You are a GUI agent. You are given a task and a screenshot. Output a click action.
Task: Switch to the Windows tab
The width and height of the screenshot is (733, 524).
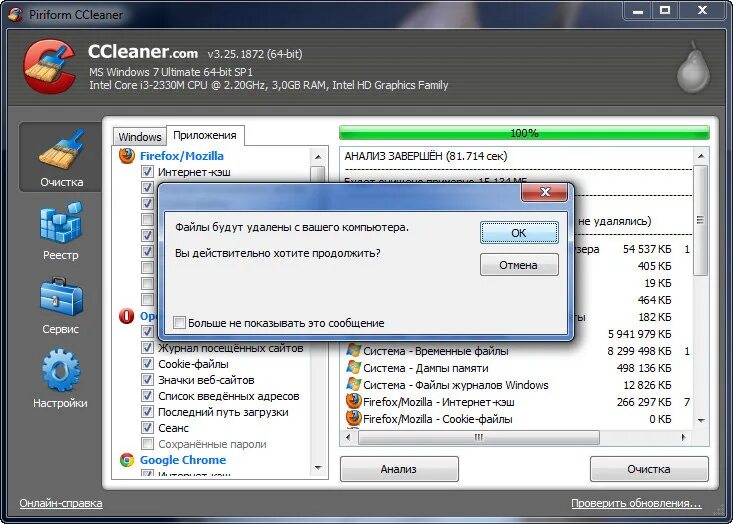tap(140, 136)
